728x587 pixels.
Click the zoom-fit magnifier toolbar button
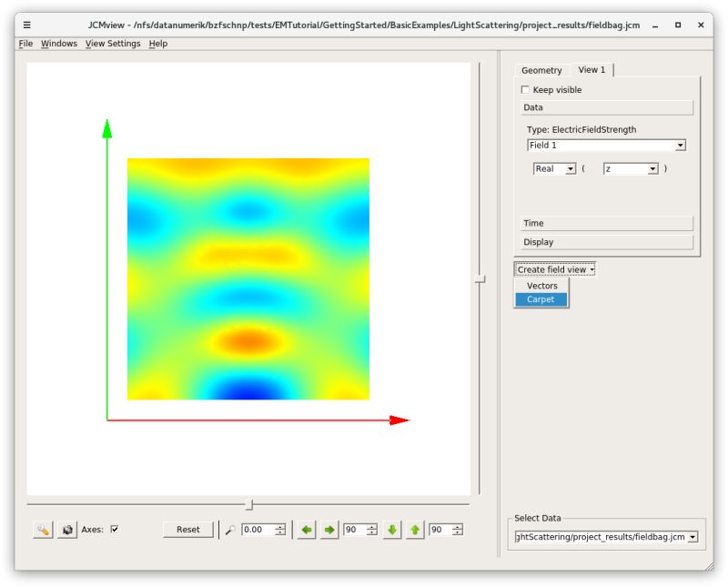(x=43, y=530)
